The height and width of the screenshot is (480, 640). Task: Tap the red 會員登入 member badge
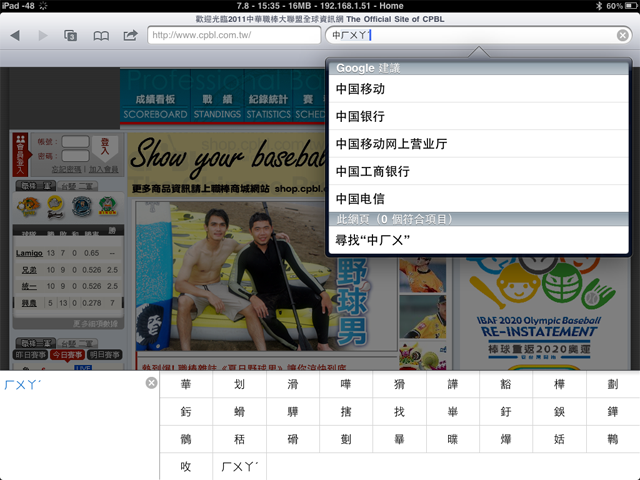coord(20,154)
